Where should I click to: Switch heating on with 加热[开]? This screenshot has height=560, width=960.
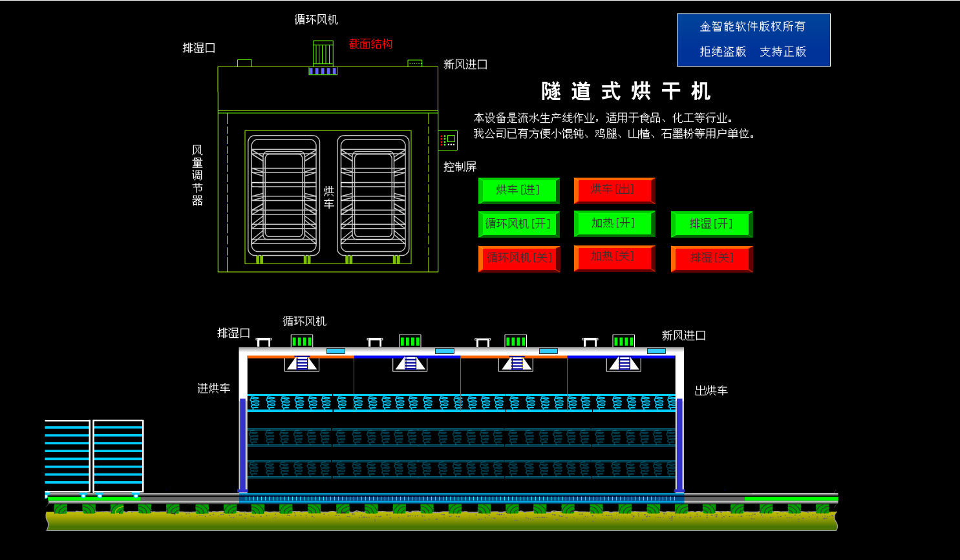[x=614, y=224]
